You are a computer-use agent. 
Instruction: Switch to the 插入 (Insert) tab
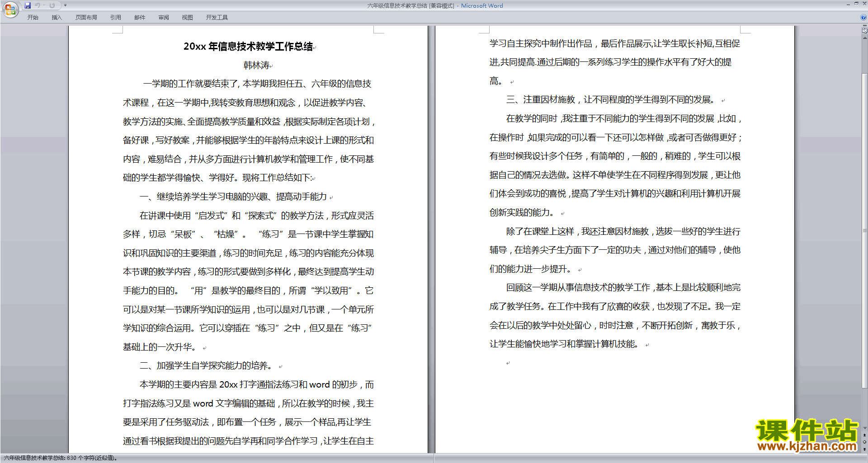click(57, 17)
